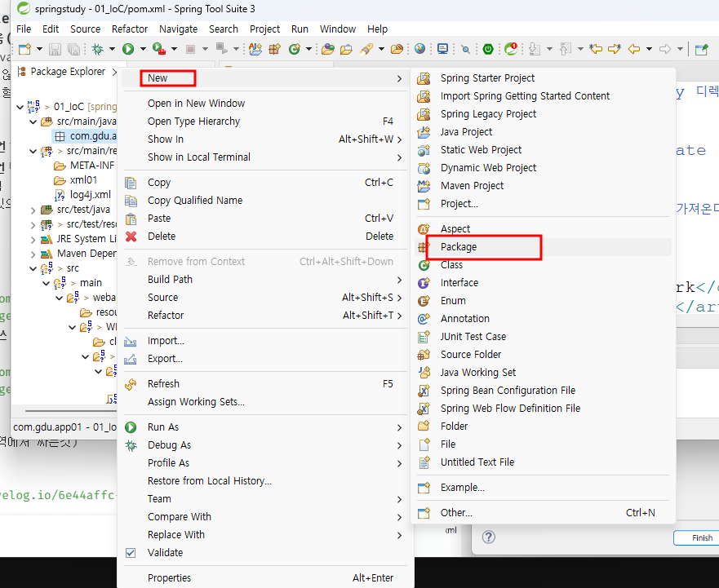719x588 pixels.
Task: Open the Run button dropdown arrow
Action: (x=143, y=49)
